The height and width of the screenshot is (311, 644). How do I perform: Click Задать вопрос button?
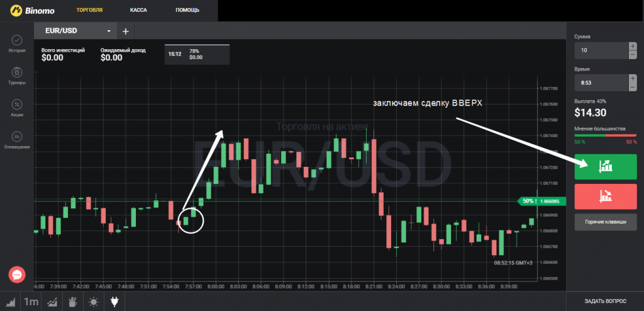pos(606,302)
